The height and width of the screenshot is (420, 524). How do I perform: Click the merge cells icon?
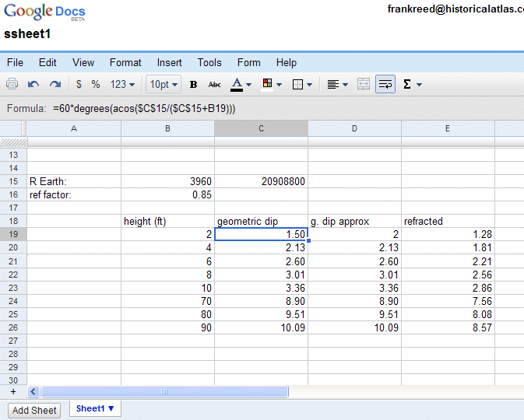coord(364,84)
